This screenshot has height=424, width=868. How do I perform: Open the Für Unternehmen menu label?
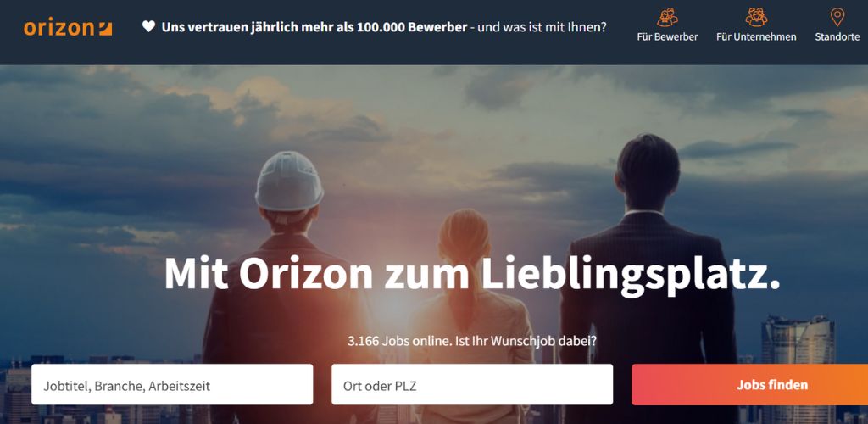[756, 37]
